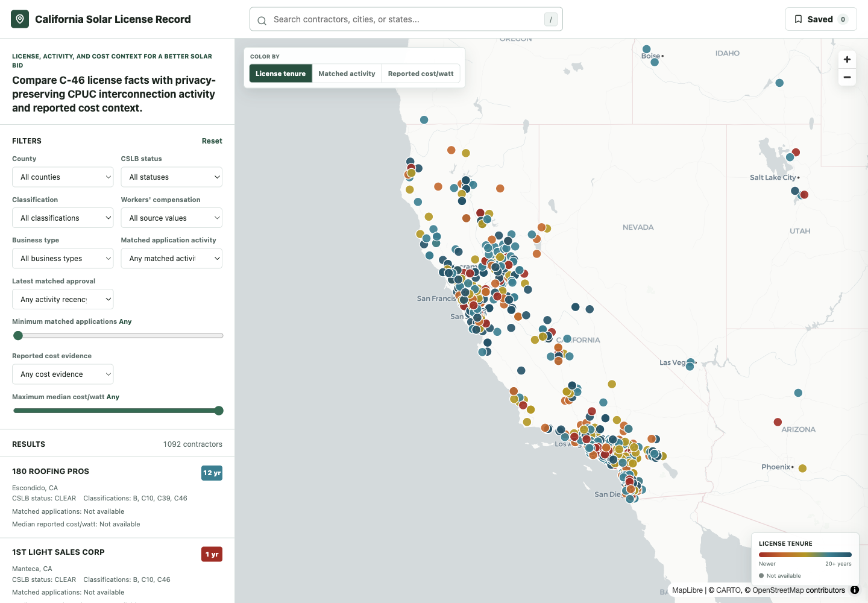Click the red marker in Arizona

click(x=778, y=422)
